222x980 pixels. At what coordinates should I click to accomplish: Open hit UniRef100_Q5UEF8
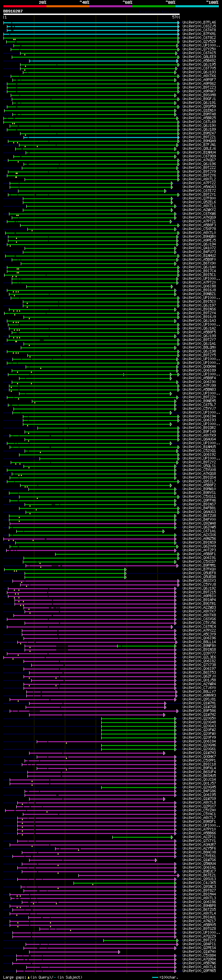(199, 573)
